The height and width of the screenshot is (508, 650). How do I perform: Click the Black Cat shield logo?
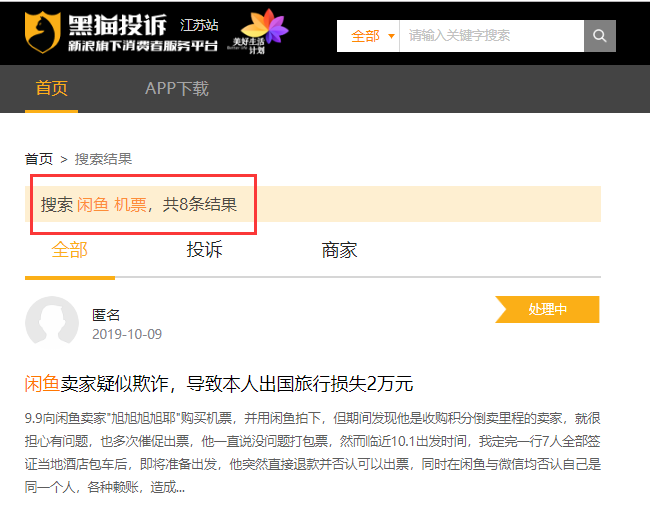click(43, 32)
